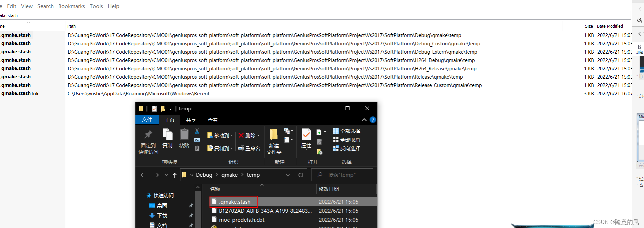644x228 pixels.
Task: Open the 移动到 dropdown
Action: (220, 135)
